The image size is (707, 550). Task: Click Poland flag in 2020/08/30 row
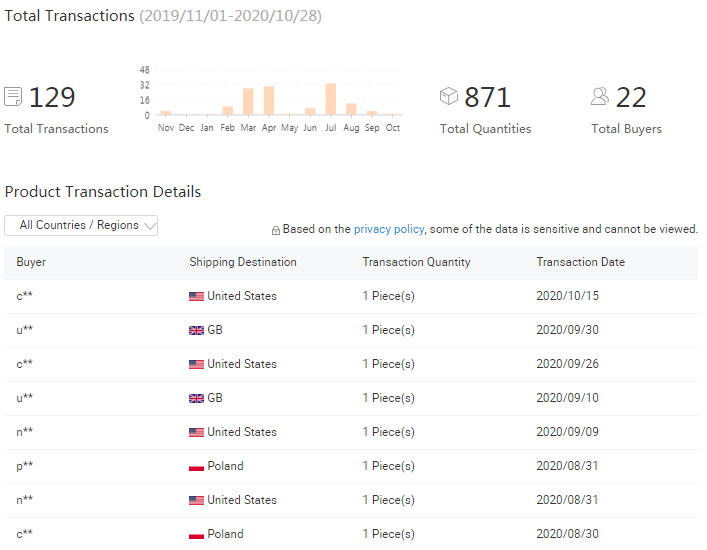click(x=196, y=534)
